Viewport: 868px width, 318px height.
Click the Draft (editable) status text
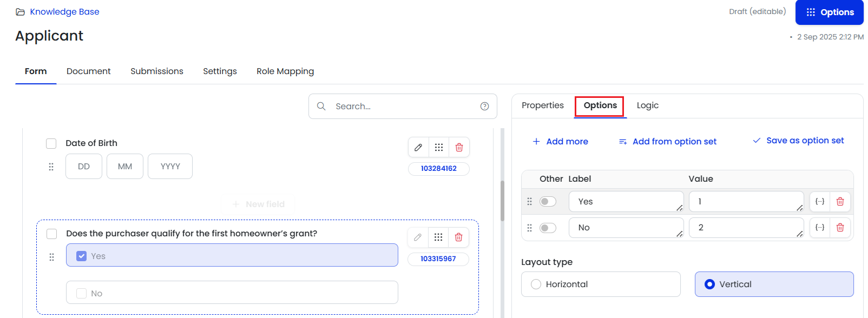coord(757,11)
